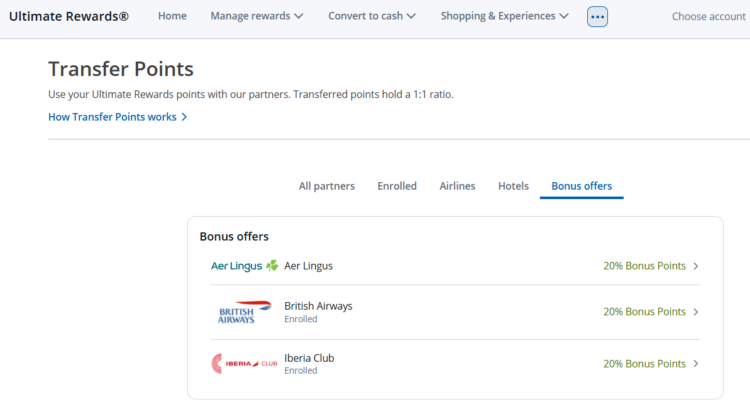This screenshot has width=750, height=412.
Task: Click arrow next to How Transfer Points works
Action: pyautogui.click(x=184, y=117)
